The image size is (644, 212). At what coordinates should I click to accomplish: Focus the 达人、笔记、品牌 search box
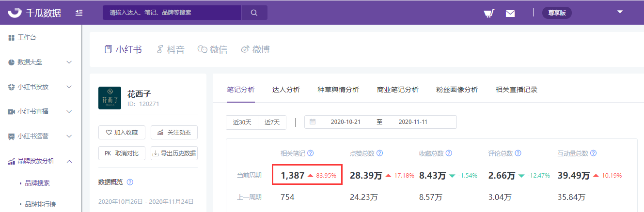(x=172, y=13)
